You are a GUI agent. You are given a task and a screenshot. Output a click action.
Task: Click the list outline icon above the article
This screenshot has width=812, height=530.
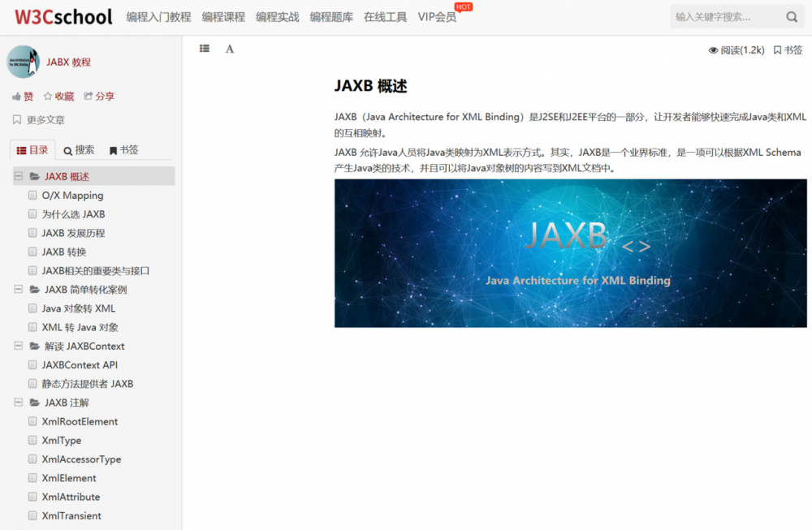[204, 48]
